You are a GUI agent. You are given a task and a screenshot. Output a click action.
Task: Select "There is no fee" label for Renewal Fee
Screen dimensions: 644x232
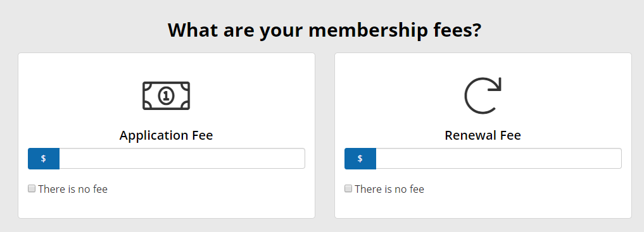click(389, 189)
